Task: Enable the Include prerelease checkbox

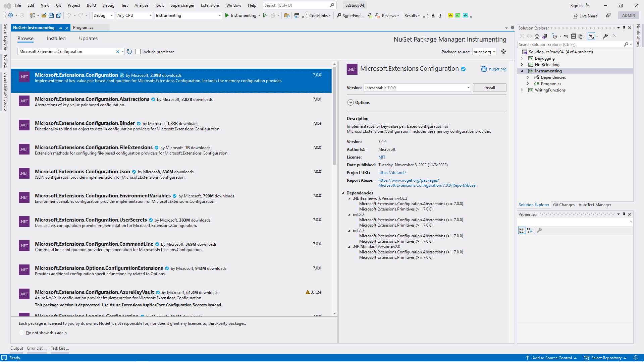Action: [x=138, y=52]
